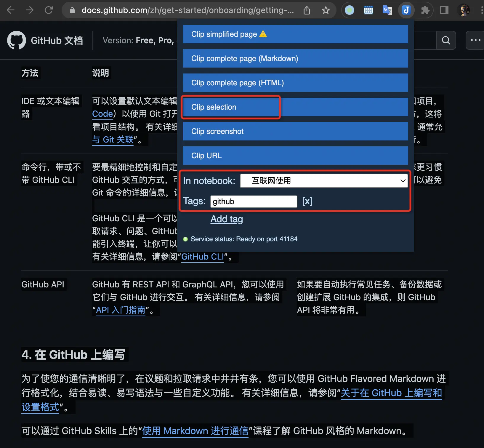484x448 pixels.
Task: Click the IDE 或文本编辑器 table cell
Action: pos(50,107)
